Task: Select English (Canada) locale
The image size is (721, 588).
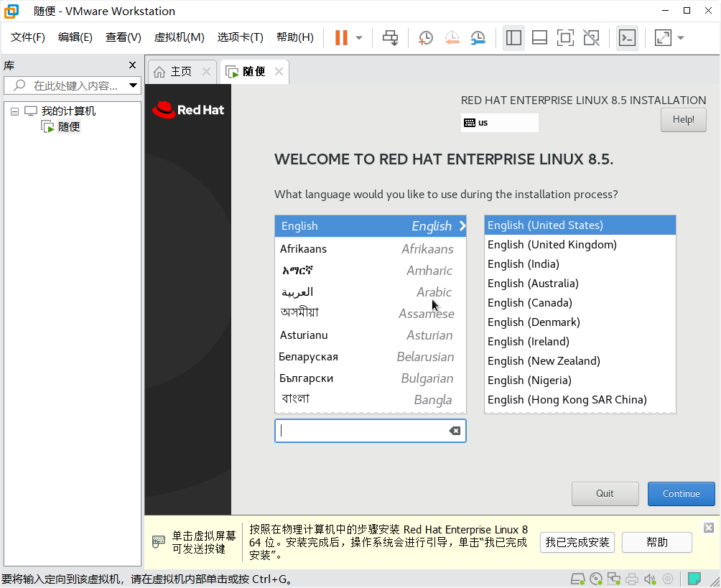Action: coord(580,302)
